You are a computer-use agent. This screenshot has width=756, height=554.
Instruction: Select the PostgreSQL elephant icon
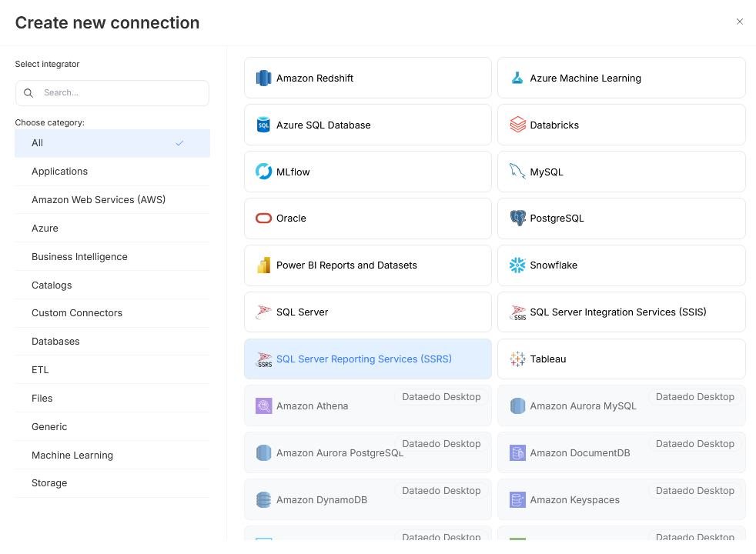point(517,219)
